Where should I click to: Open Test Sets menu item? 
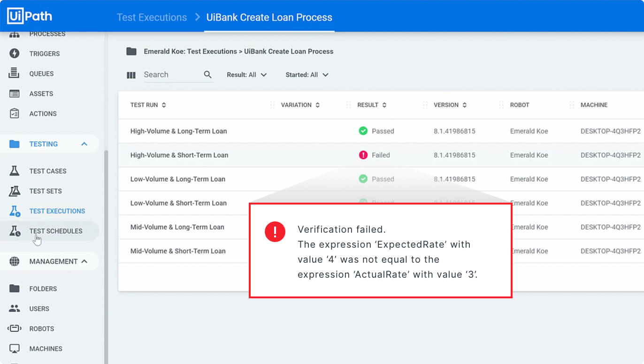point(46,191)
